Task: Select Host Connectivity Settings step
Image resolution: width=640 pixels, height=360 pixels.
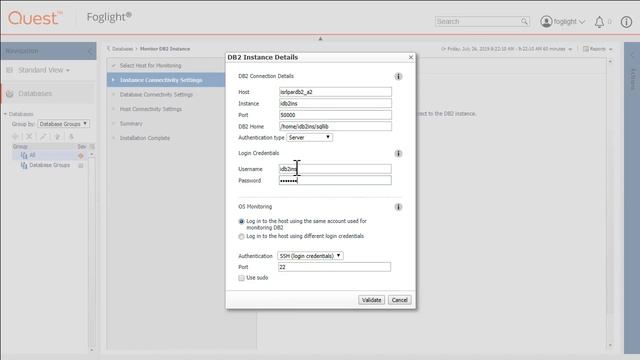Action: (x=151, y=109)
